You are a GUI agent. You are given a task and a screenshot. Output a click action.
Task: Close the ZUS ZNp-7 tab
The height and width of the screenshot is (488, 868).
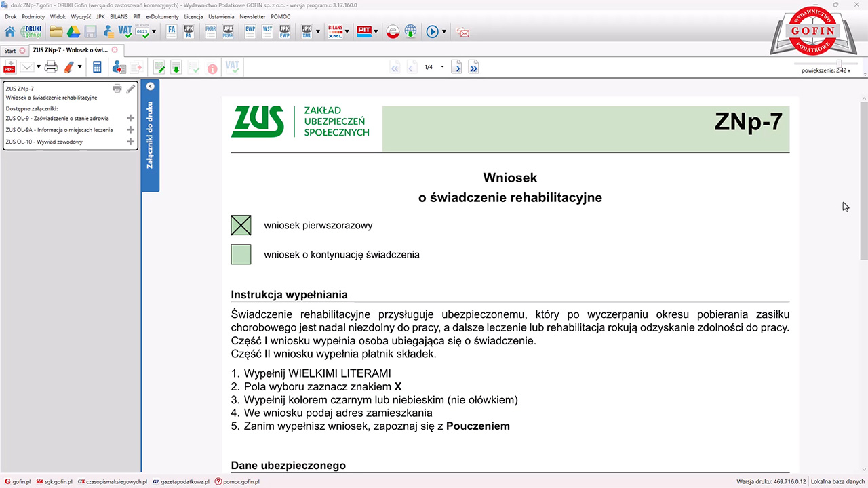click(115, 50)
